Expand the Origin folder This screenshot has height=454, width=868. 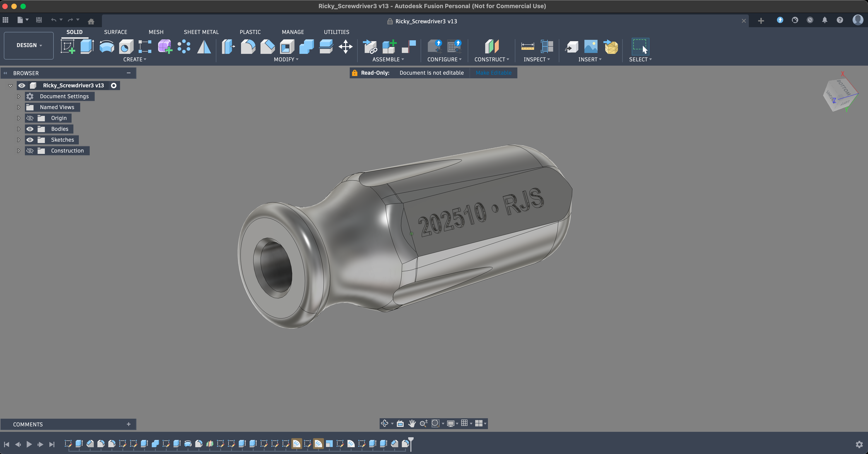click(x=19, y=118)
